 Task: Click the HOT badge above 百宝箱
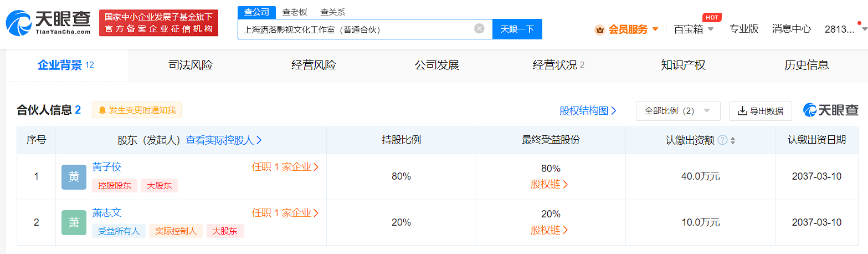pos(712,17)
